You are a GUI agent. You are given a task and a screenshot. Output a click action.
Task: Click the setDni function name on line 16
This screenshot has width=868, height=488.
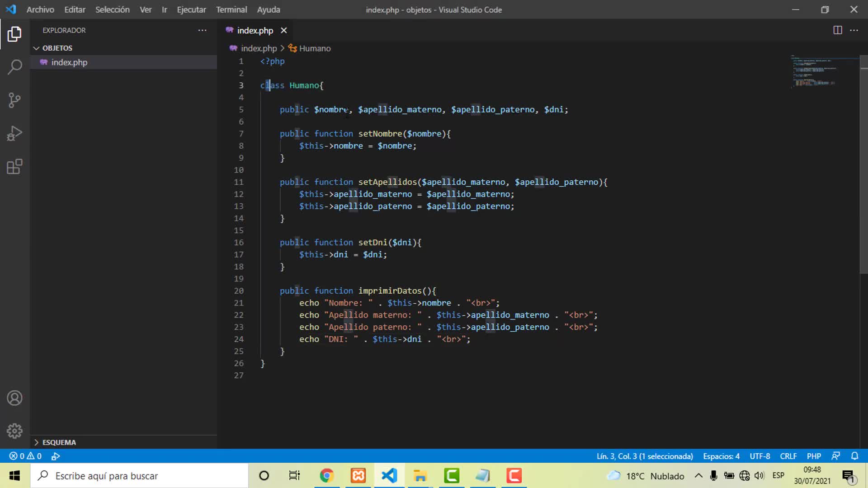[373, 242]
